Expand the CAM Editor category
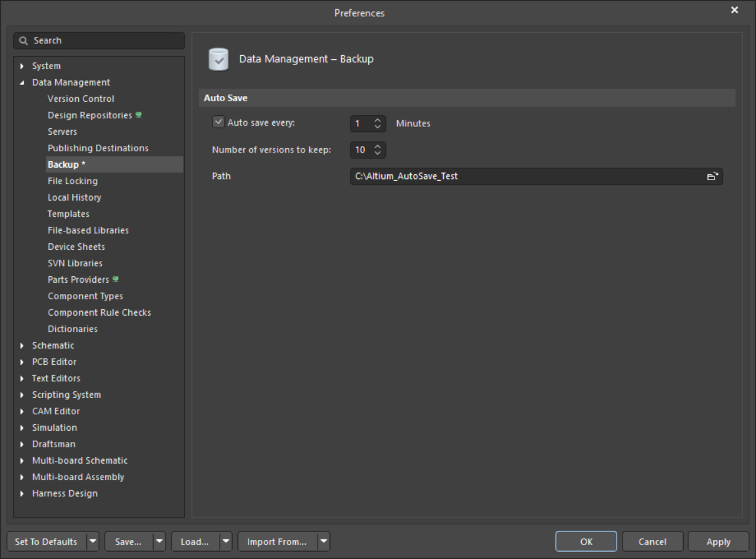This screenshot has width=756, height=559. pyautogui.click(x=22, y=412)
